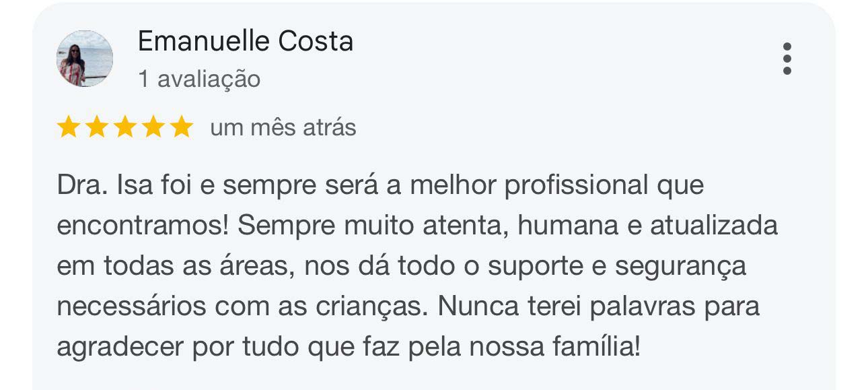Click the word "agradecer" in the review
Image resolution: width=868 pixels, height=390 pixels.
point(120,348)
